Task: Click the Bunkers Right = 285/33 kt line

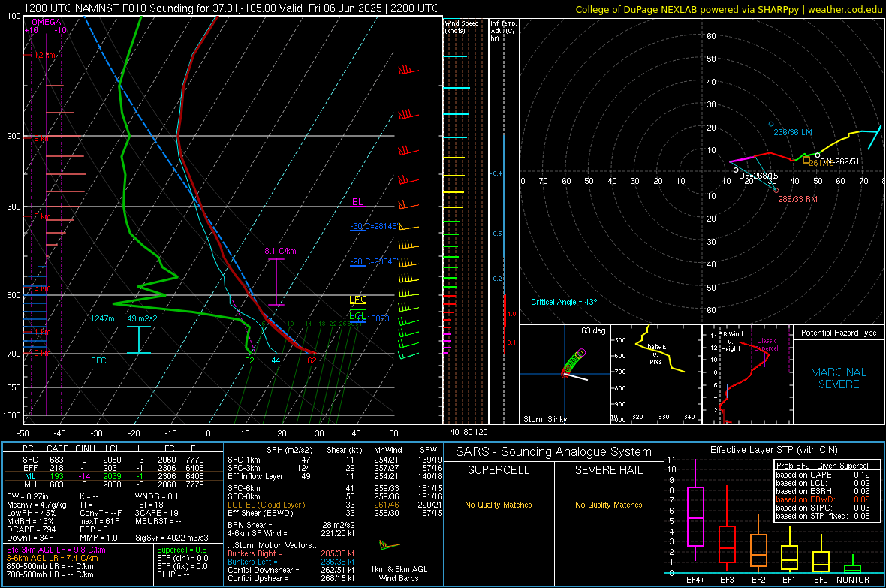Action: click(291, 553)
